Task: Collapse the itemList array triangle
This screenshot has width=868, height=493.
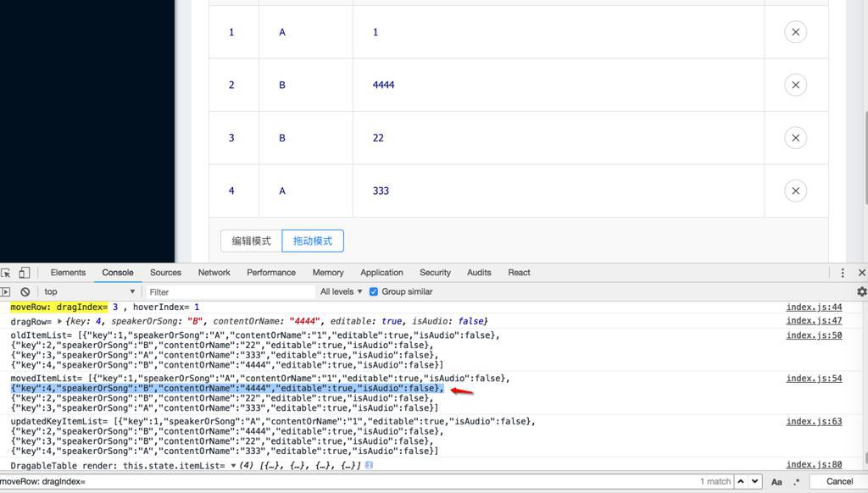Action: pyautogui.click(x=234, y=466)
